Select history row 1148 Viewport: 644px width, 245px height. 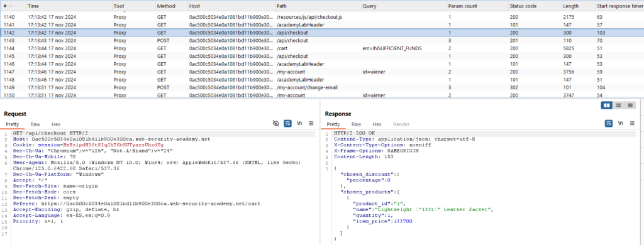tap(322, 80)
